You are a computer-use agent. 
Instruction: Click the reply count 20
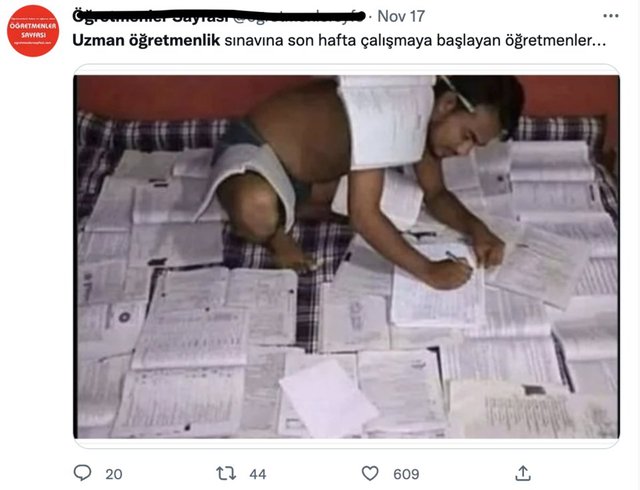tap(114, 474)
